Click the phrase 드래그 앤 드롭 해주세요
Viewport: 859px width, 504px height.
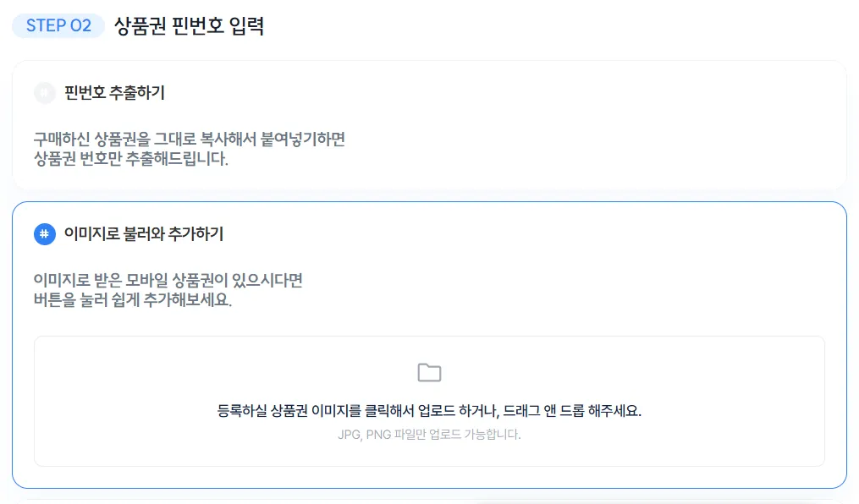(572, 412)
